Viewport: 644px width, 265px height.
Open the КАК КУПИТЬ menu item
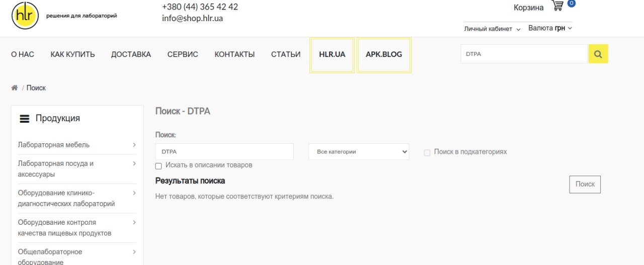[x=72, y=54]
